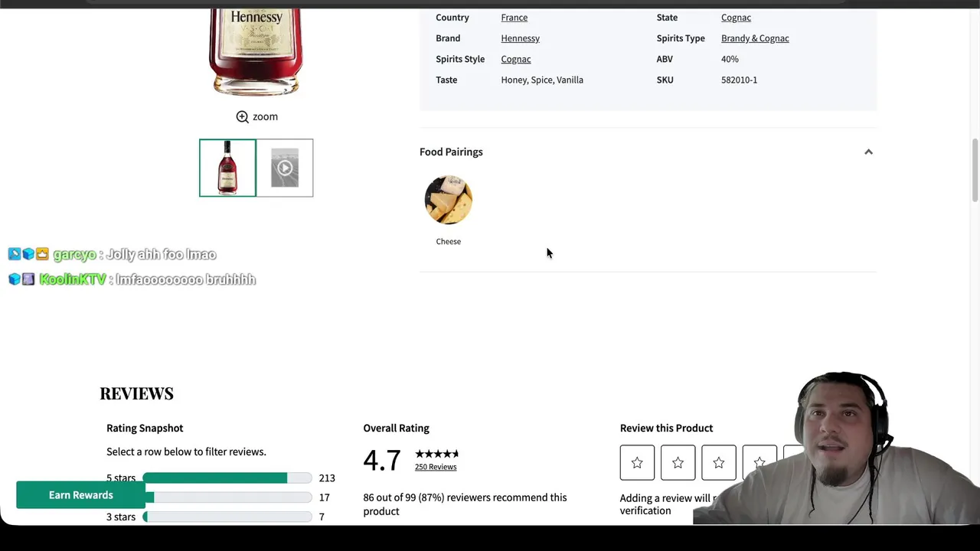Click the overall rating stars
980x551 pixels.
pos(437,454)
